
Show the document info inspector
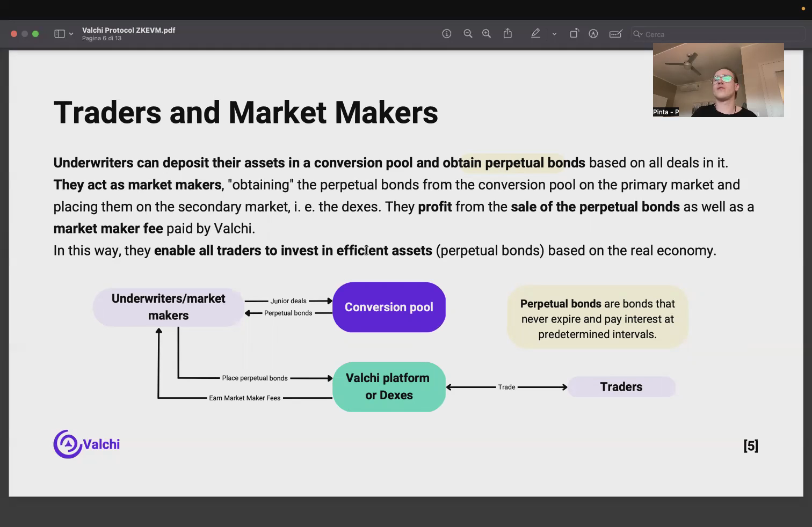pyautogui.click(x=446, y=34)
